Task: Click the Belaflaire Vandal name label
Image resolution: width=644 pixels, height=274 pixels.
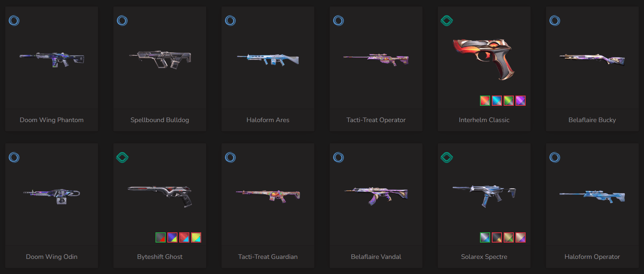Action: pos(376,257)
